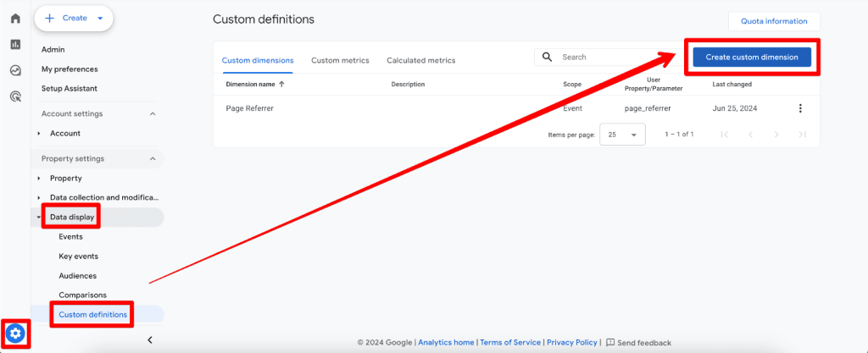Click the Scope column header
This screenshot has width=868, height=353.
pos(572,85)
